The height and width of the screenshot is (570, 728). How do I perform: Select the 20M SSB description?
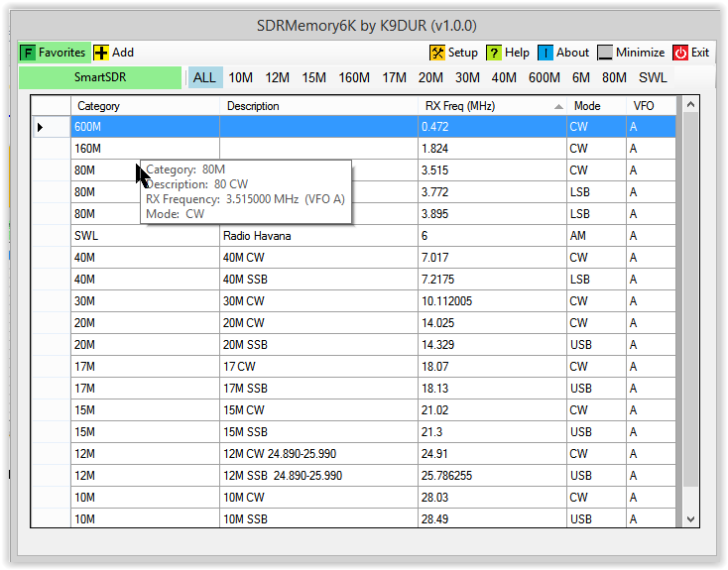point(318,345)
